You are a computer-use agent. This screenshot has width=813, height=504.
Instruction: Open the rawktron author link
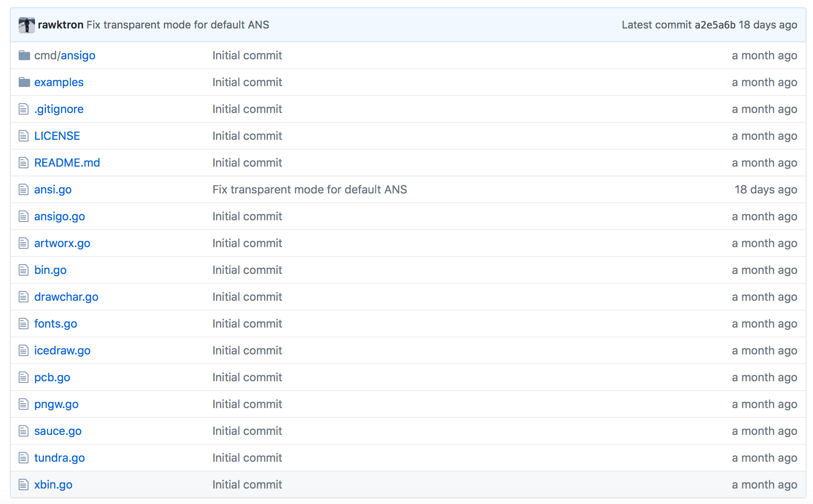61,25
